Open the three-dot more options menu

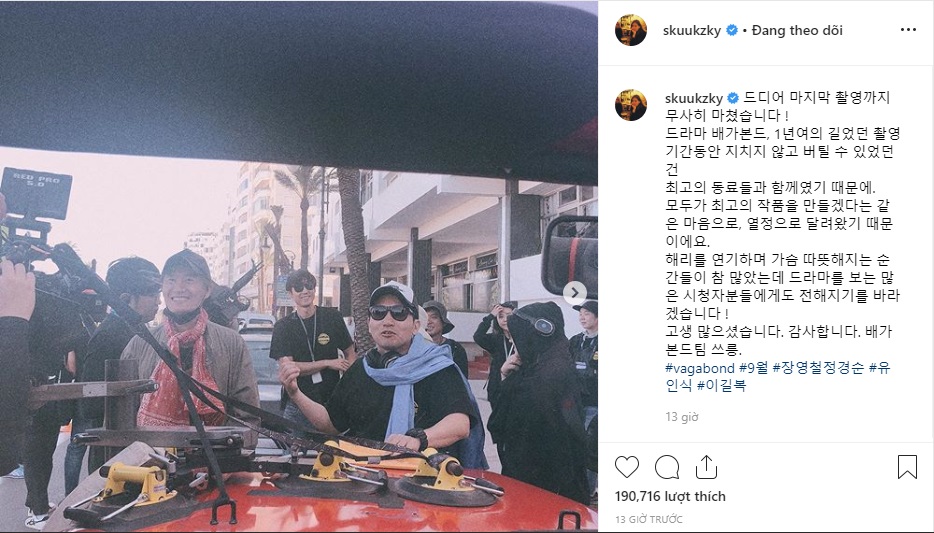(908, 30)
